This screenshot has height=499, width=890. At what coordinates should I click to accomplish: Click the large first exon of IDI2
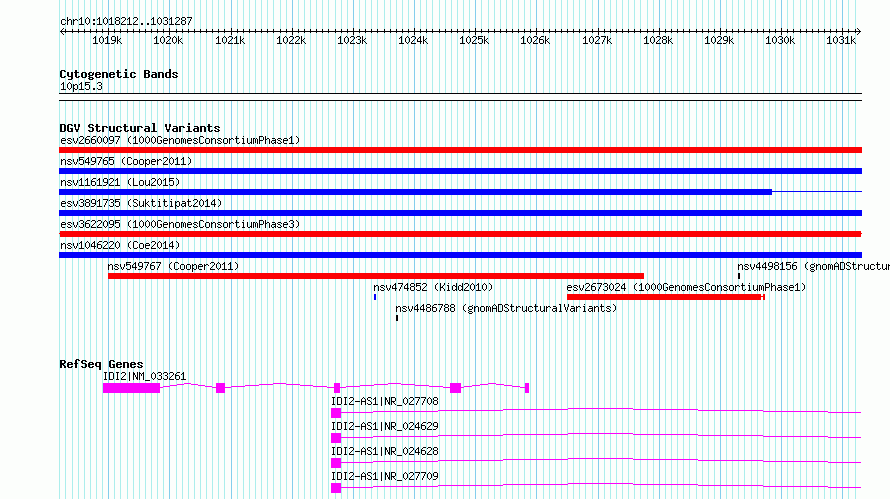click(x=131, y=388)
